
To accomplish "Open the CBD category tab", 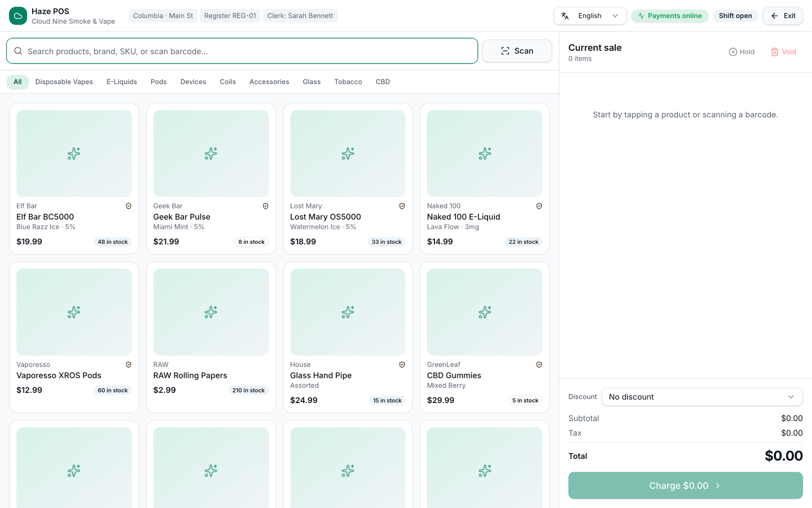I will 383,82.
